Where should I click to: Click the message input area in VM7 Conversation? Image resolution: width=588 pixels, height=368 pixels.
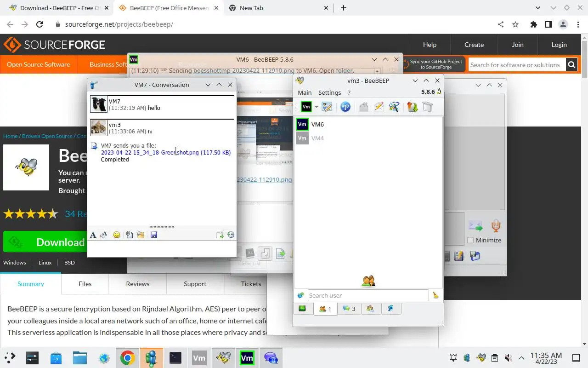[162, 248]
